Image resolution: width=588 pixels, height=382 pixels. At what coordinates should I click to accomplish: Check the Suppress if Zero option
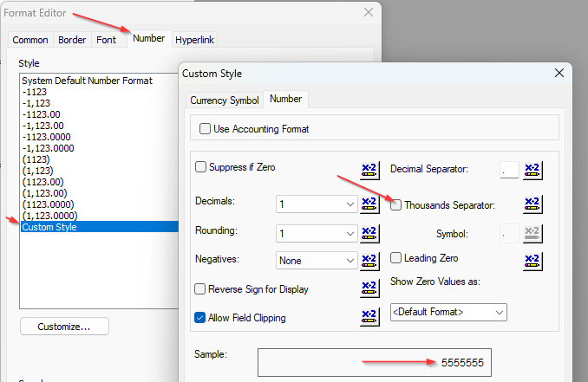pyautogui.click(x=200, y=166)
